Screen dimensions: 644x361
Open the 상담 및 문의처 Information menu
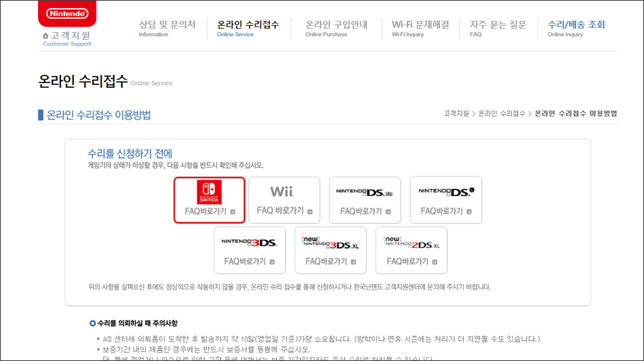point(167,29)
